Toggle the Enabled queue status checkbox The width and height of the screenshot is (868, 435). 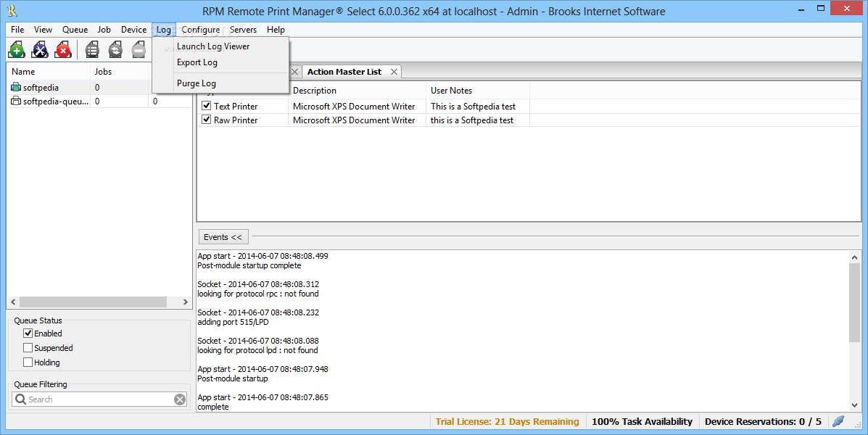(x=28, y=333)
